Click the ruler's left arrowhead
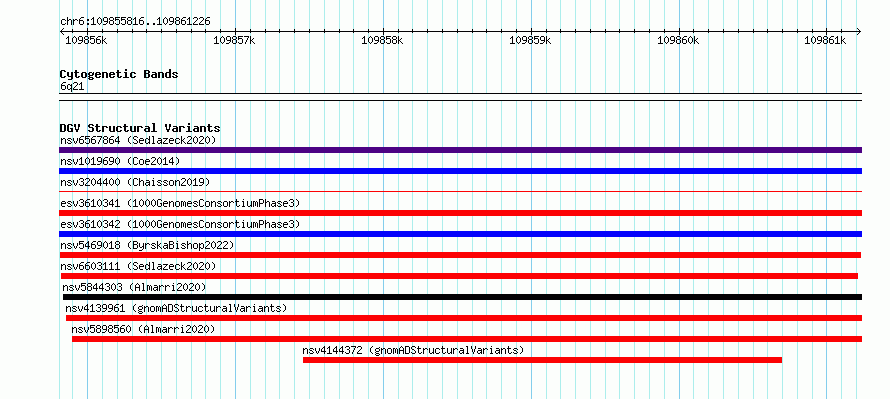 (62, 31)
